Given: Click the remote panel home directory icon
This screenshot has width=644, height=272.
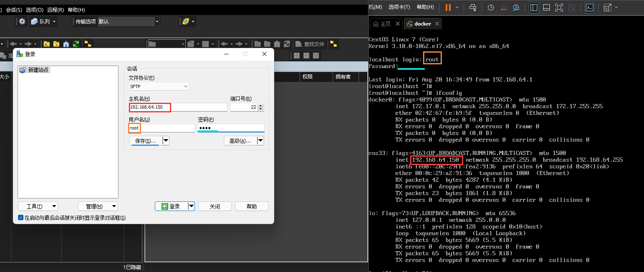Looking at the screenshot, I should [277, 44].
